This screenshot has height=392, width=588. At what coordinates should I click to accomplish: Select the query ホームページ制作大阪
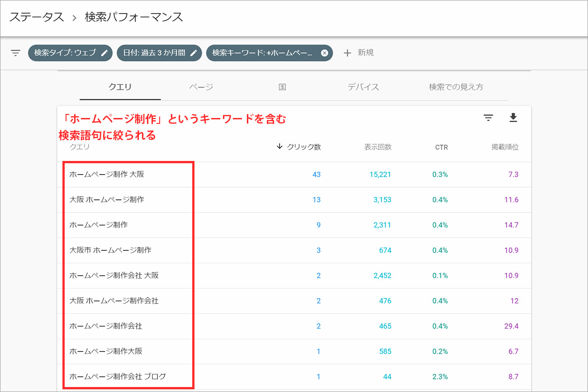106,351
